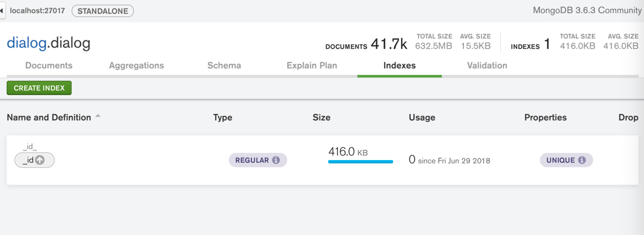Switch to the Documents tab

tap(49, 66)
